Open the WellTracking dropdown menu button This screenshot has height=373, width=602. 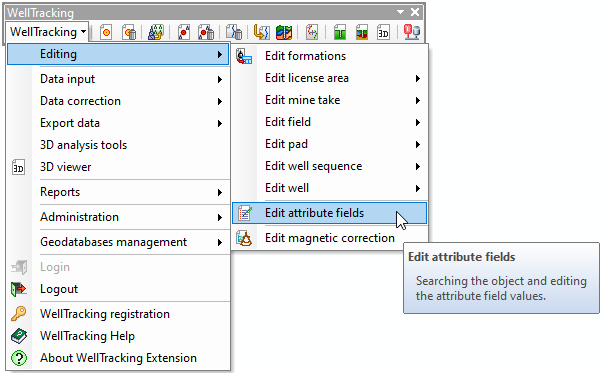click(48, 32)
